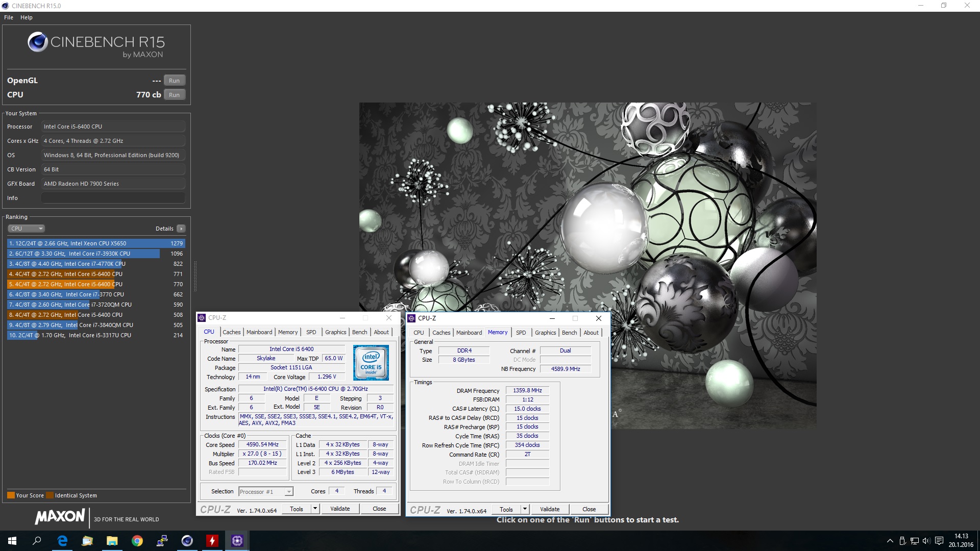Image resolution: width=980 pixels, height=551 pixels.
Task: Click Tools button in left CPU-Z
Action: pos(297,509)
